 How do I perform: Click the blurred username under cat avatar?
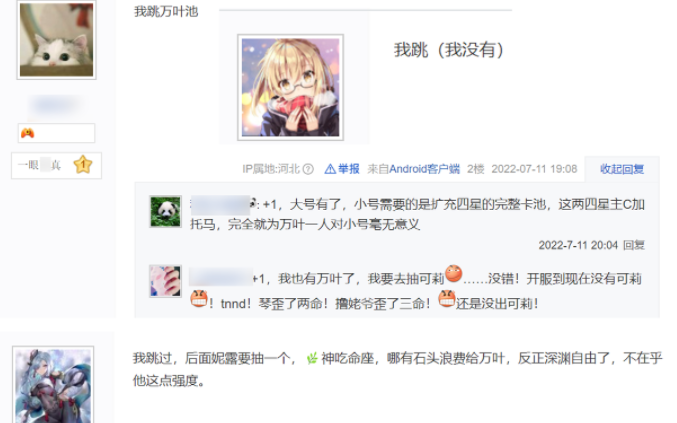pyautogui.click(x=55, y=105)
